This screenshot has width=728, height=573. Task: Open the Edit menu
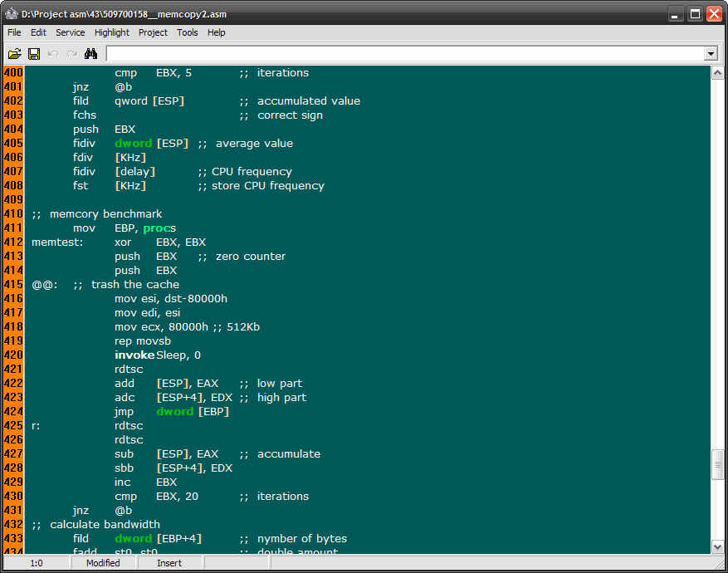click(38, 32)
